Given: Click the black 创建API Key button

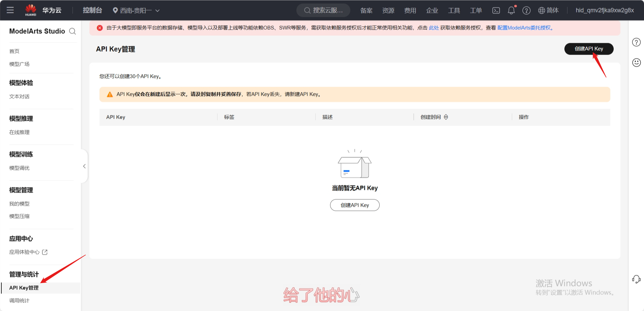Looking at the screenshot, I should pyautogui.click(x=589, y=49).
